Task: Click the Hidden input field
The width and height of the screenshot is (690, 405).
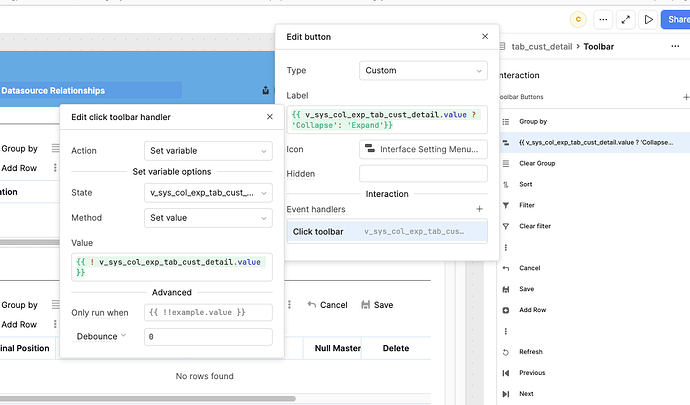Action: point(423,173)
